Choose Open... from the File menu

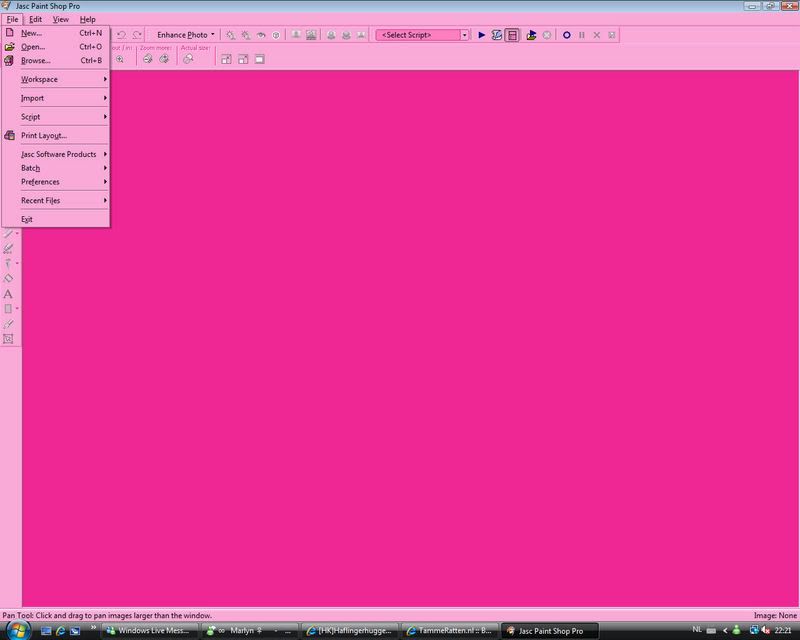point(56,46)
